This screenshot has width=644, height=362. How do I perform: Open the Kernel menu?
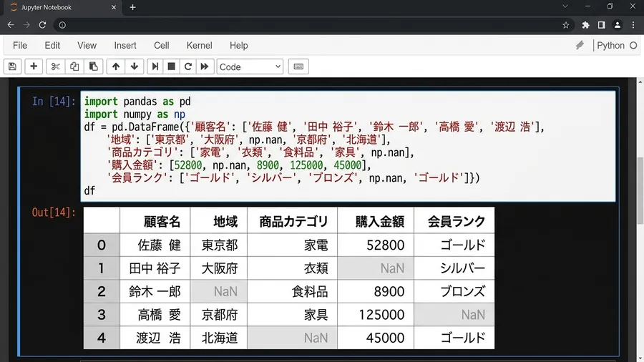pyautogui.click(x=199, y=45)
